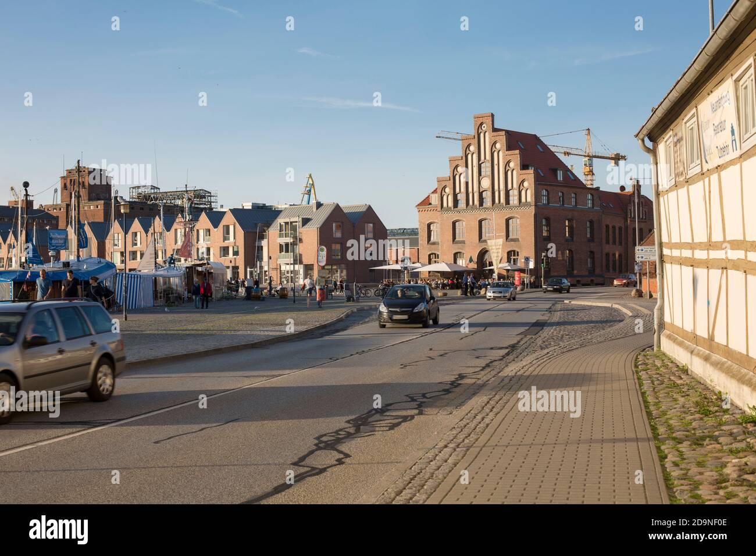Click the directional street signs by house
Screen dimensions: 756x556
point(646,253)
